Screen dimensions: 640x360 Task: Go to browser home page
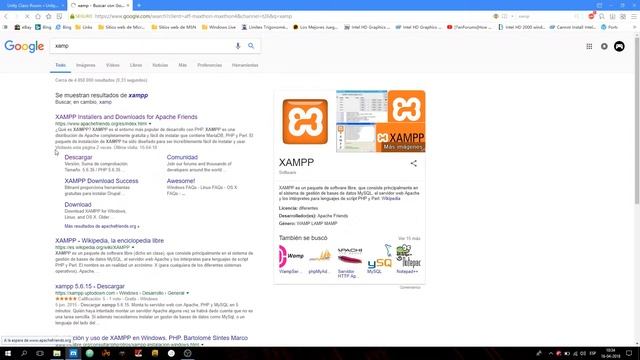tap(38, 16)
